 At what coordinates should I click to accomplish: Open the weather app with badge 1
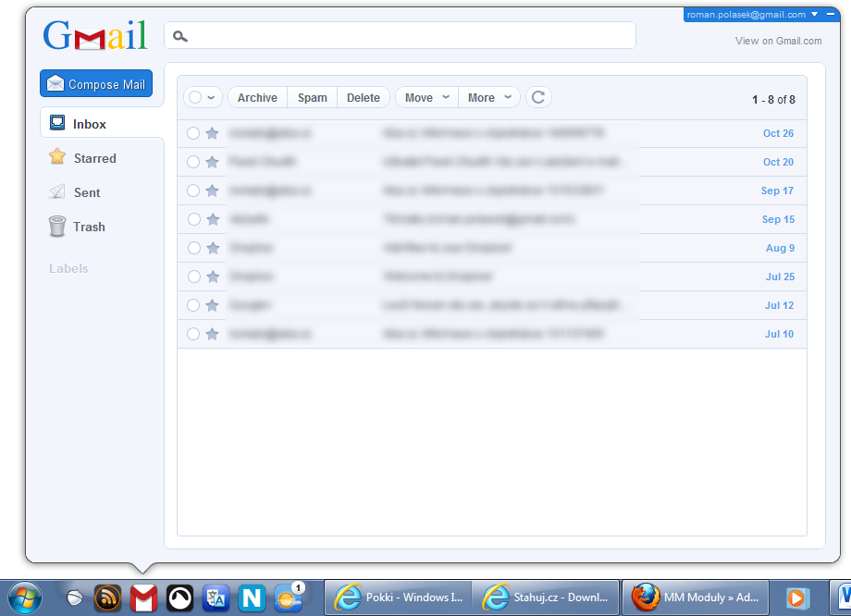tap(289, 598)
